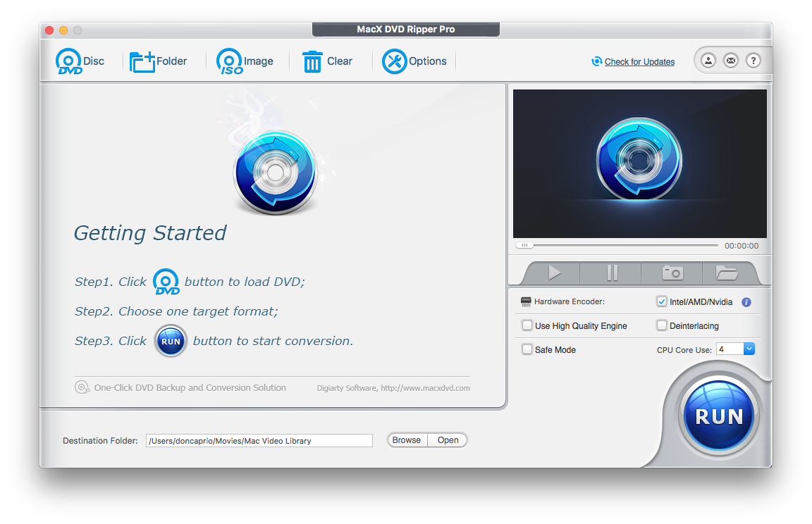The height and width of the screenshot is (524, 812).
Task: Click DVD icon in Step1 instruction
Action: point(166,282)
